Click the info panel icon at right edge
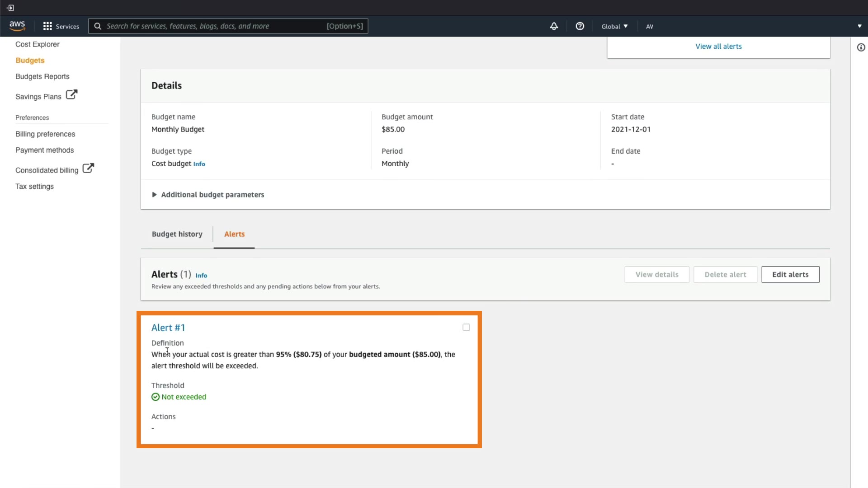Screen dimensions: 868x488 861,47
